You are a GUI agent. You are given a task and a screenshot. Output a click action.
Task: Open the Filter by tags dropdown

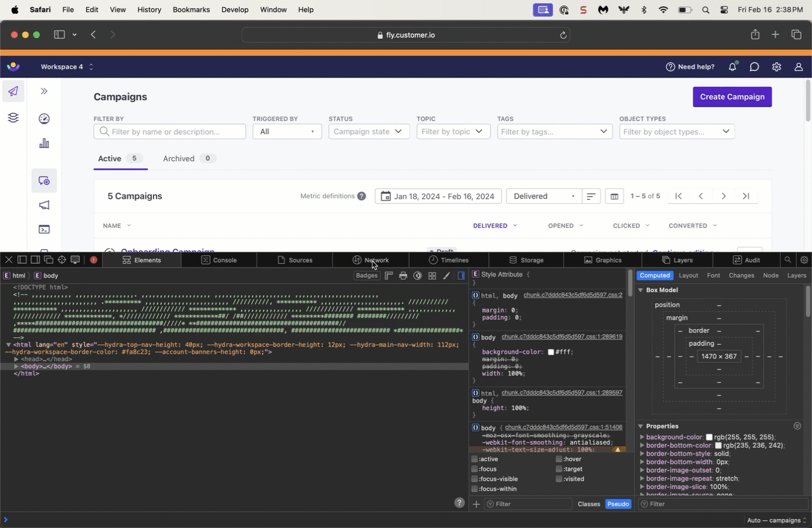(x=555, y=131)
